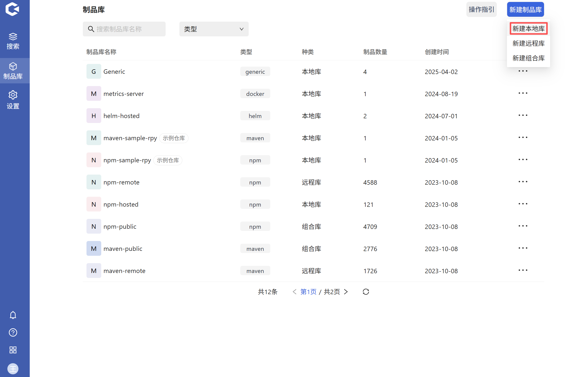
Task: Expand the 类型 filter dropdown
Action: 214,29
